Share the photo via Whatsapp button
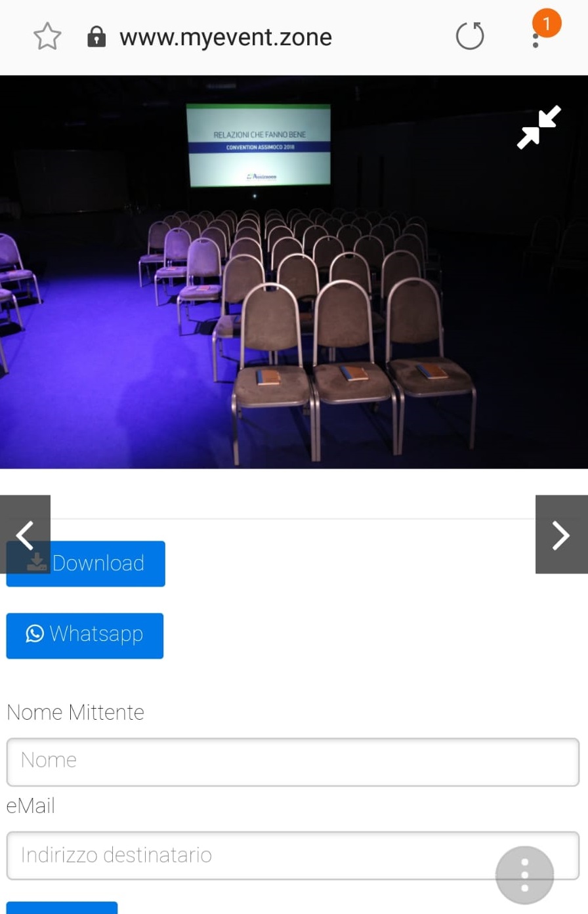The width and height of the screenshot is (588, 914). click(x=85, y=636)
